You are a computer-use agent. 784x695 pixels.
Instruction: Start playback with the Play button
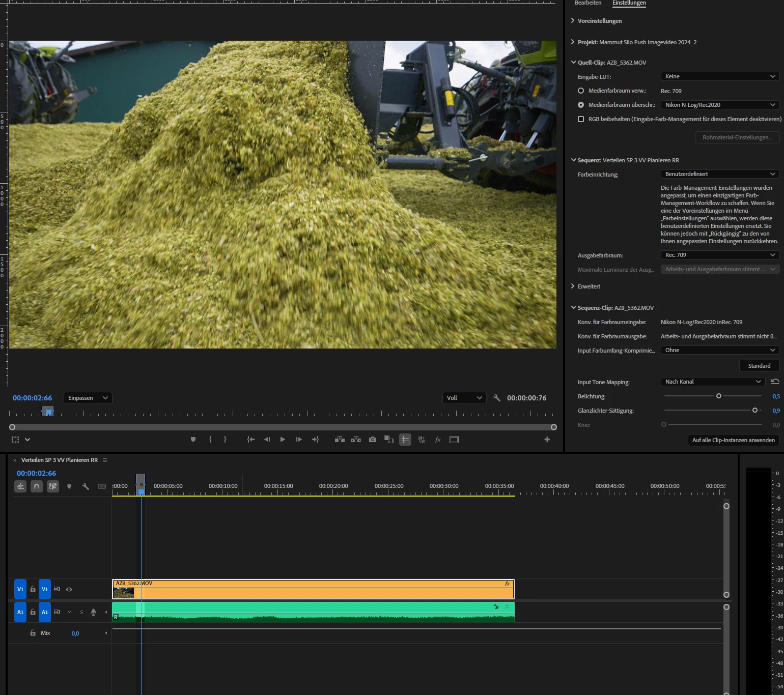[x=283, y=440]
